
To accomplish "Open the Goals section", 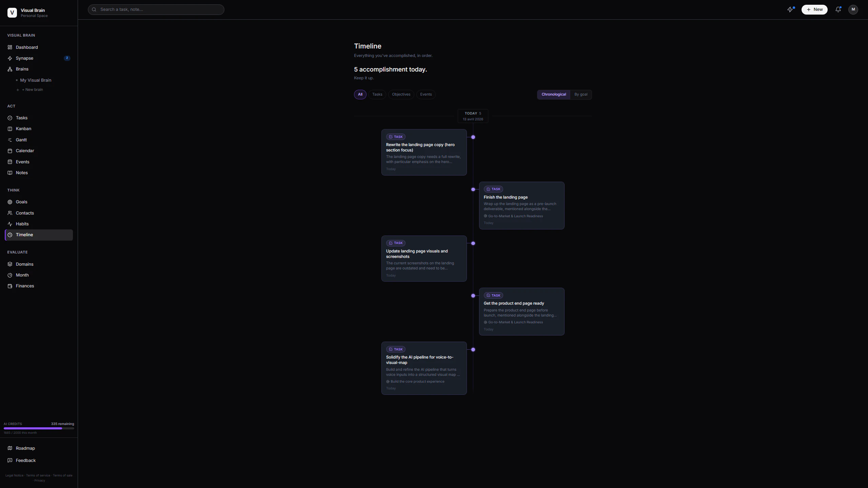I will coord(21,202).
